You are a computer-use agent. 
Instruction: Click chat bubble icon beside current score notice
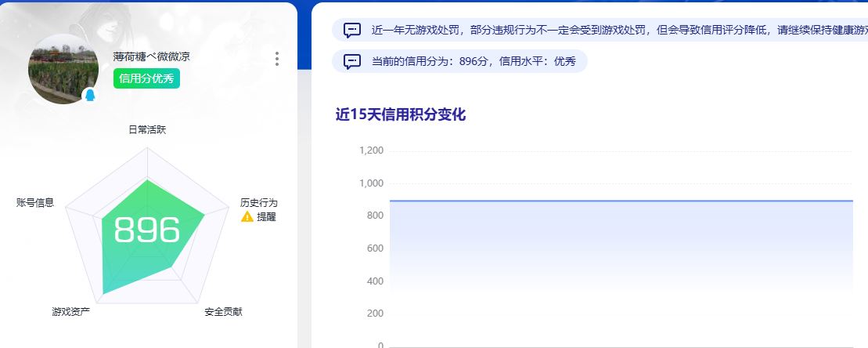(352, 61)
